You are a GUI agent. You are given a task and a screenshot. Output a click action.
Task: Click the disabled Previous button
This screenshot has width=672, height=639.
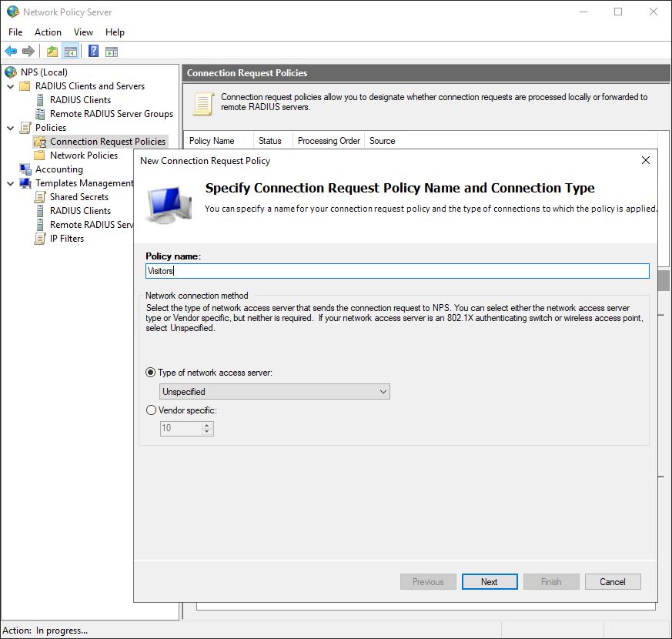[428, 581]
